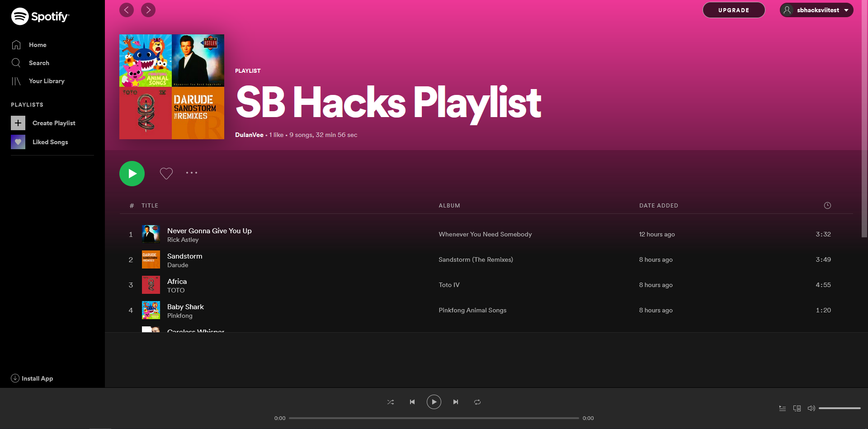Viewport: 868px width, 429px height.
Task: Click the Create Playlist plus icon
Action: [x=18, y=123]
